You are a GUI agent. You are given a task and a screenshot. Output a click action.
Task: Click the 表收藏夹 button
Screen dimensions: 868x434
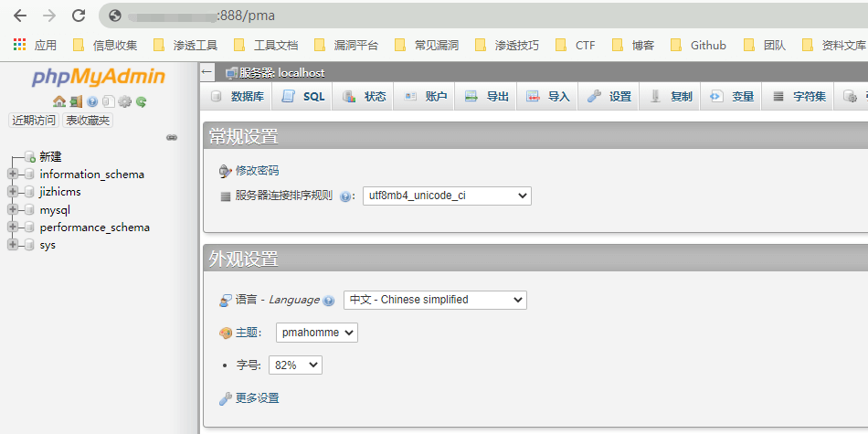(88, 120)
